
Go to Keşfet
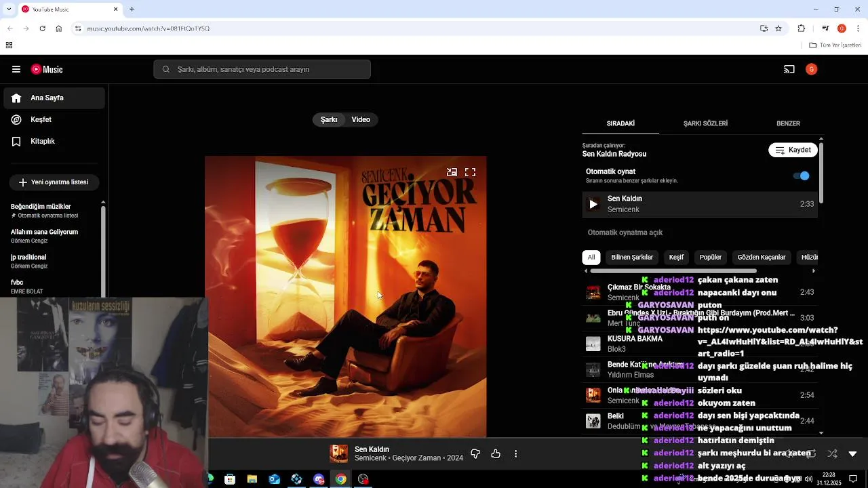pos(54,119)
